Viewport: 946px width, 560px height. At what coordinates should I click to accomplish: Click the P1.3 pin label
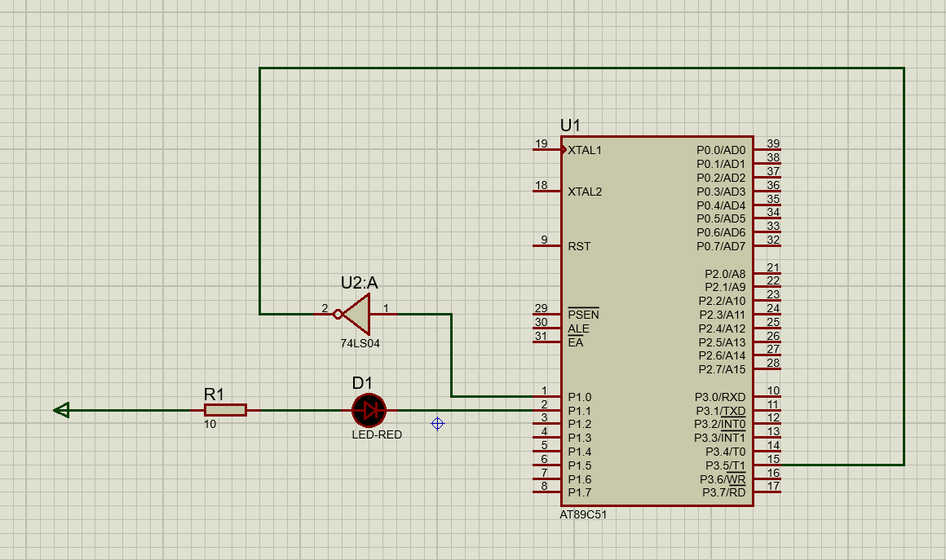[579, 439]
